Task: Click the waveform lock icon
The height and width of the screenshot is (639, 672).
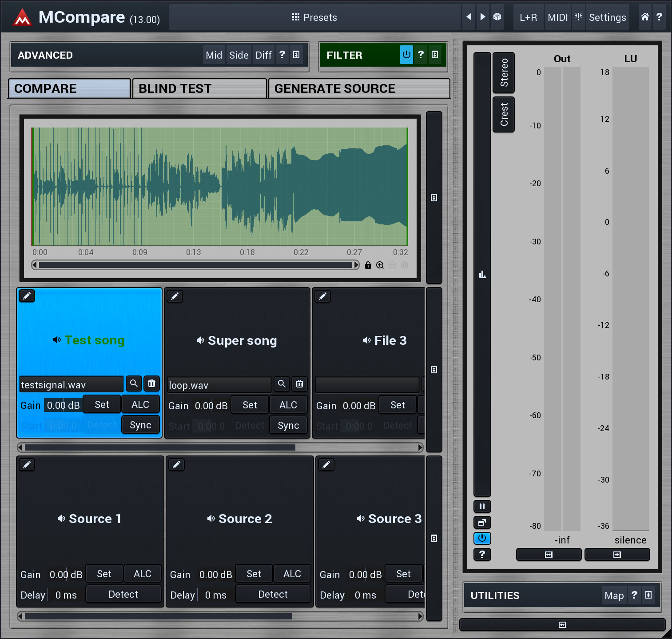Action: tap(368, 265)
